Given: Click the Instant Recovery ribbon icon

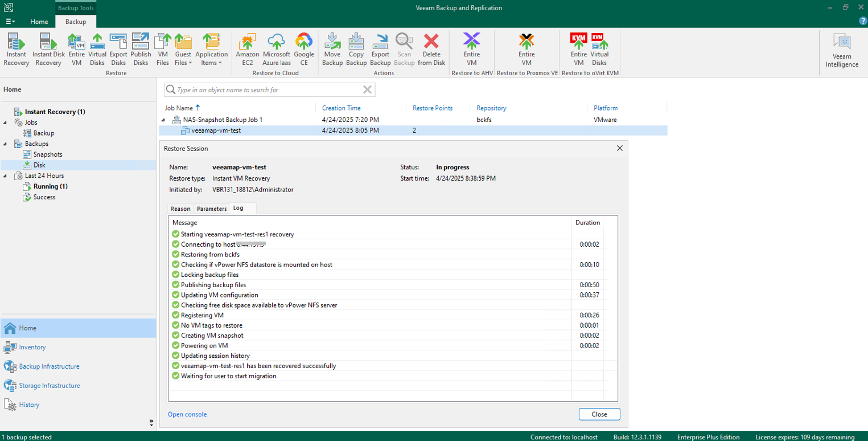Looking at the screenshot, I should pos(17,50).
